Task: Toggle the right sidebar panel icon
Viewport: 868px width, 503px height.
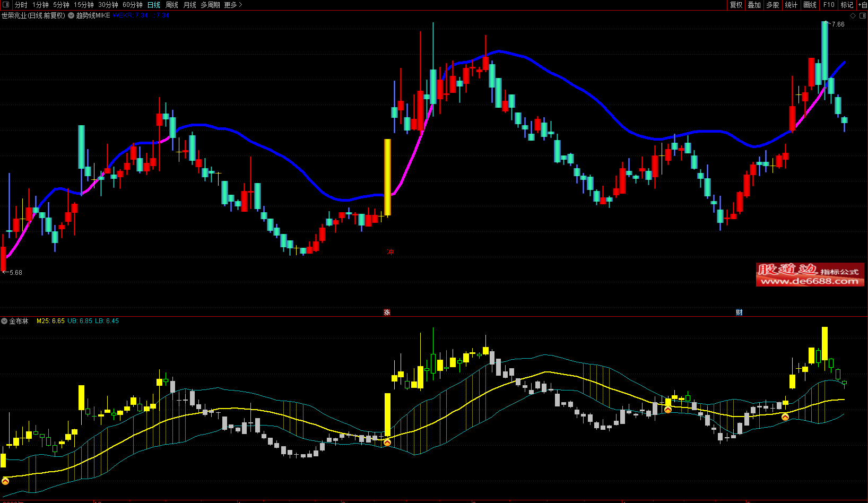Action: pyautogui.click(x=862, y=16)
